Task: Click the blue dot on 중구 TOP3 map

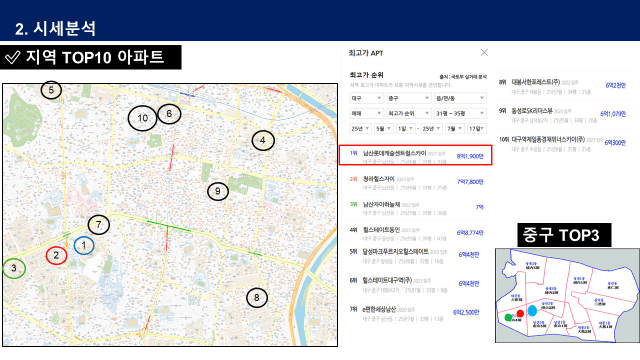Action: click(532, 311)
